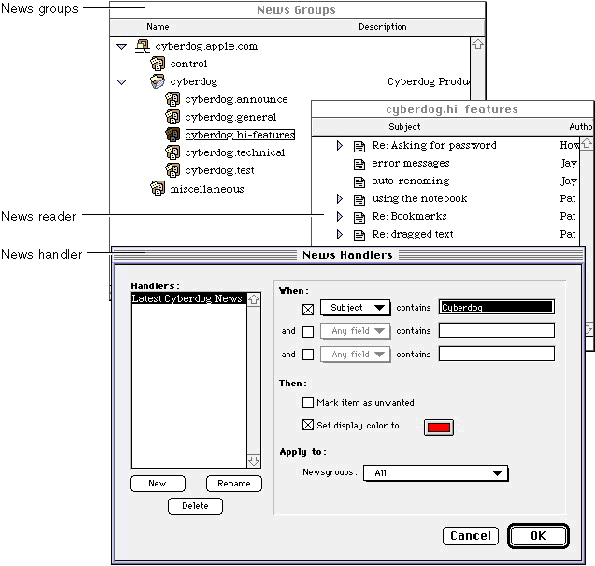Click the cyberdog.hi features window title bar
The width and height of the screenshot is (595, 566).
(452, 109)
